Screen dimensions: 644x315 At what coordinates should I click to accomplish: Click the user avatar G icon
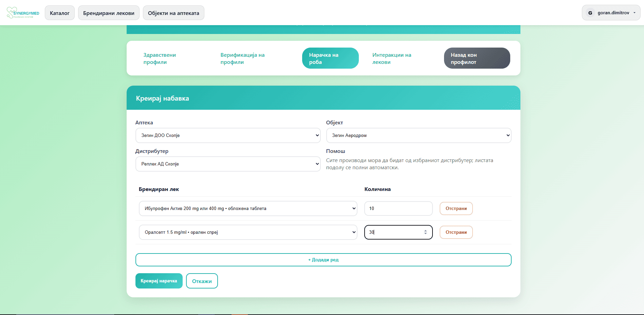pos(590,13)
